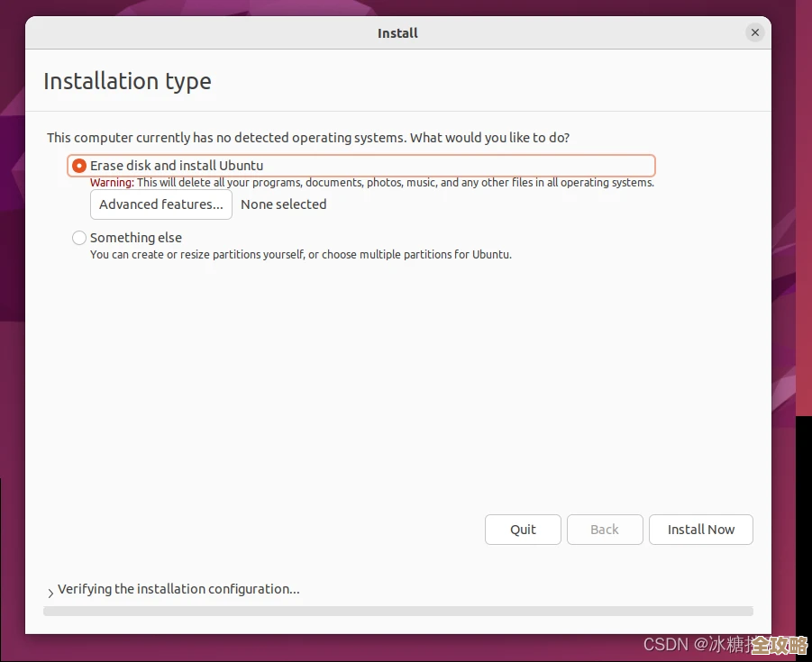The height and width of the screenshot is (662, 812).
Task: Close the Install window with X icon
Action: coord(755,32)
